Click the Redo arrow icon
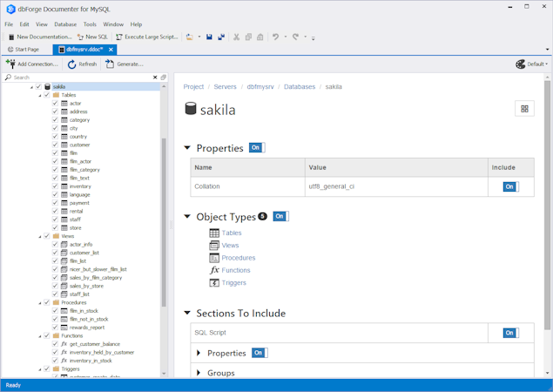Screen dimensions: 553x392 click(295, 37)
